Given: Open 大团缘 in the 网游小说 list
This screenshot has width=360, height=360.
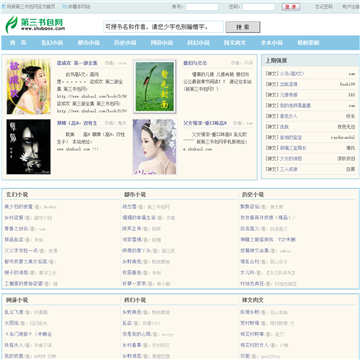Looking at the screenshot, I should tap(12, 323).
